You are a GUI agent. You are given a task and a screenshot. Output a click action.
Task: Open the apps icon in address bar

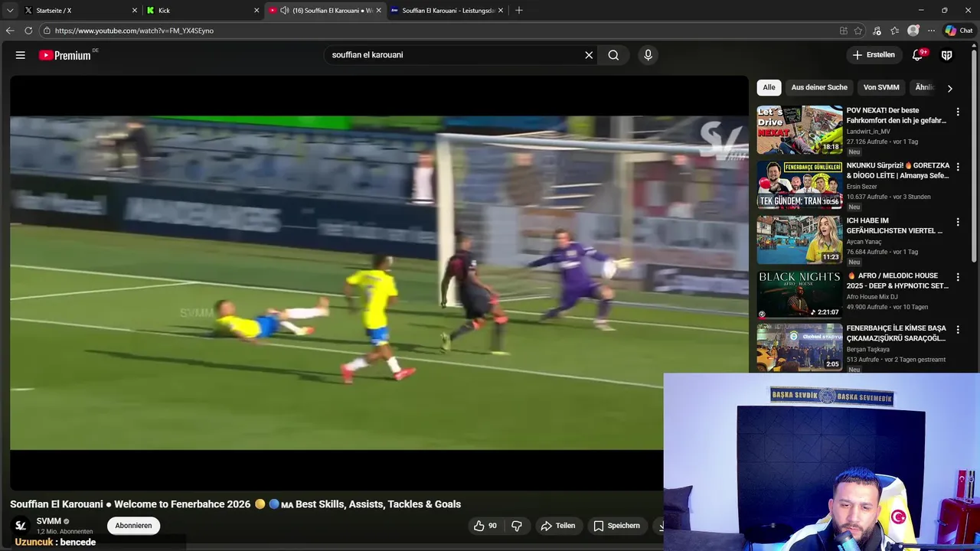tap(844, 31)
